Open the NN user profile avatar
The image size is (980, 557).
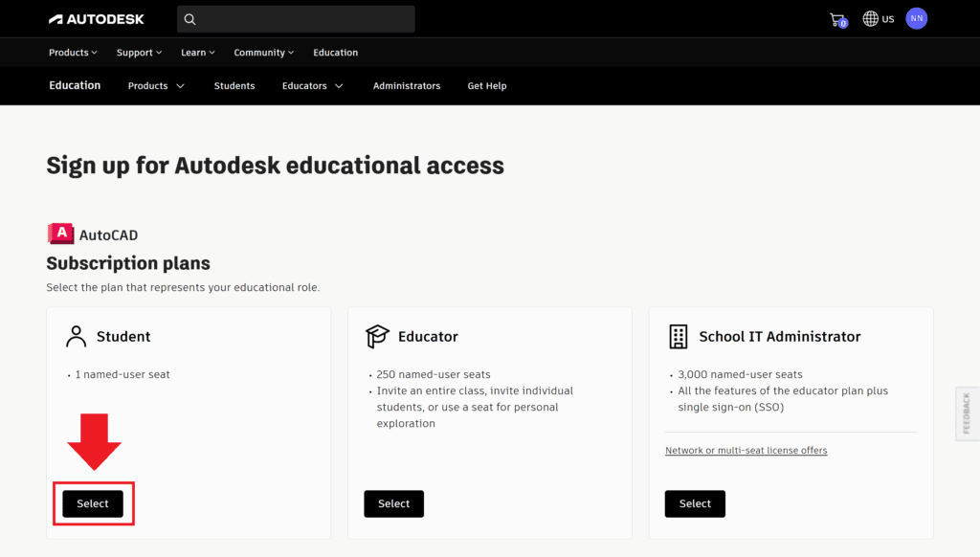[917, 18]
